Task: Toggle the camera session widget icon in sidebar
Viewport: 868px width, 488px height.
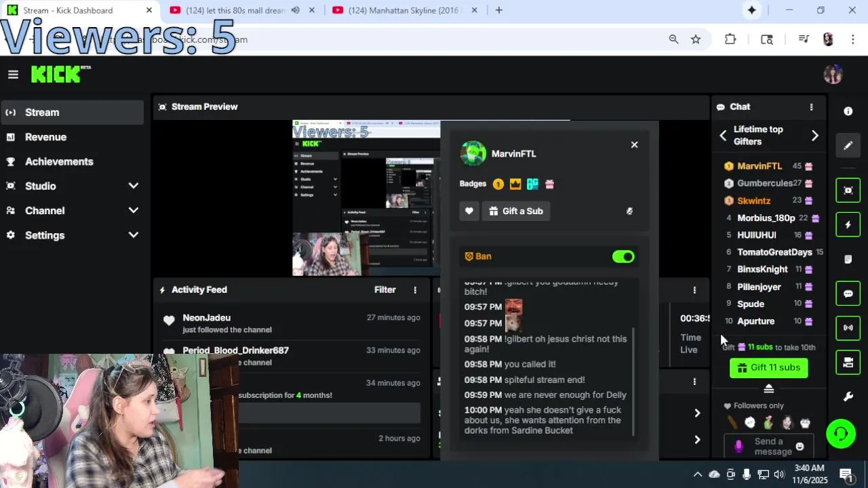Action: click(848, 363)
